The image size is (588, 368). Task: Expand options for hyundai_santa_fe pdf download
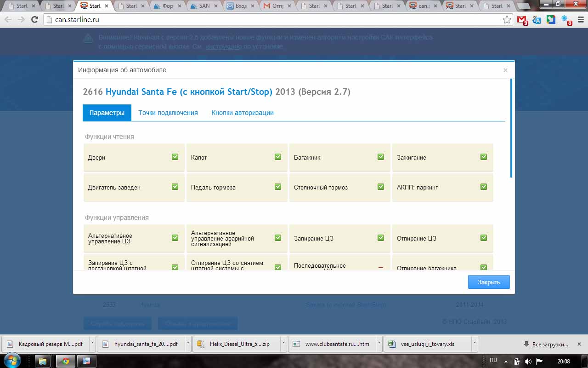tap(189, 344)
